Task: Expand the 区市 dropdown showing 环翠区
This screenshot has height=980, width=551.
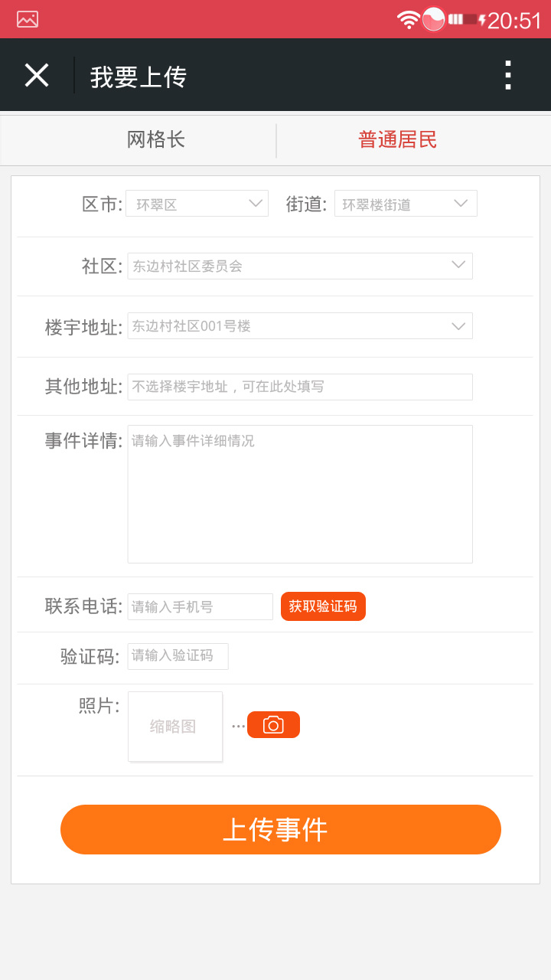Action: coord(197,204)
